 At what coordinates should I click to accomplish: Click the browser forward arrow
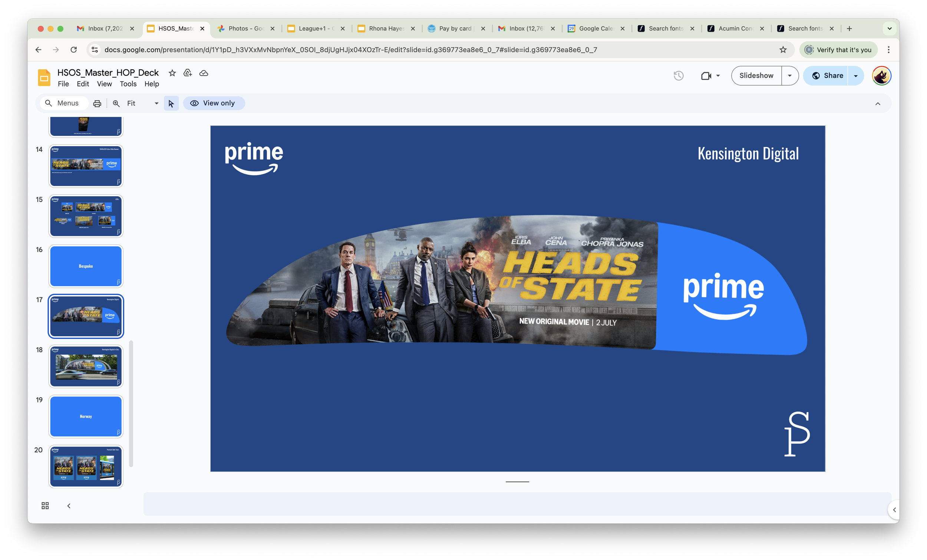(56, 50)
